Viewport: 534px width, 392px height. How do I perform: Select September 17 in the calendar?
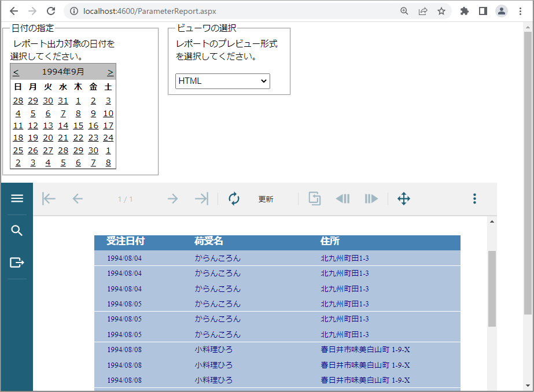(108, 125)
